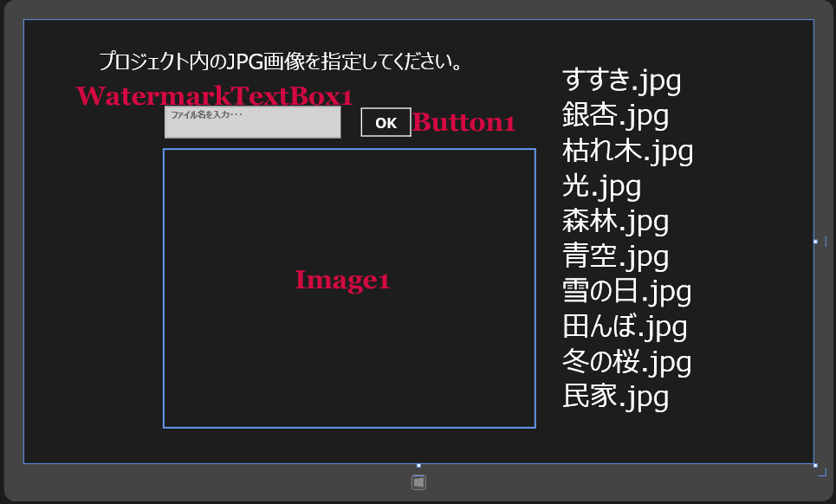Screen dimensions: 836x504
Task: Click the bottom-center resize handle of the page
Action: tap(418, 465)
